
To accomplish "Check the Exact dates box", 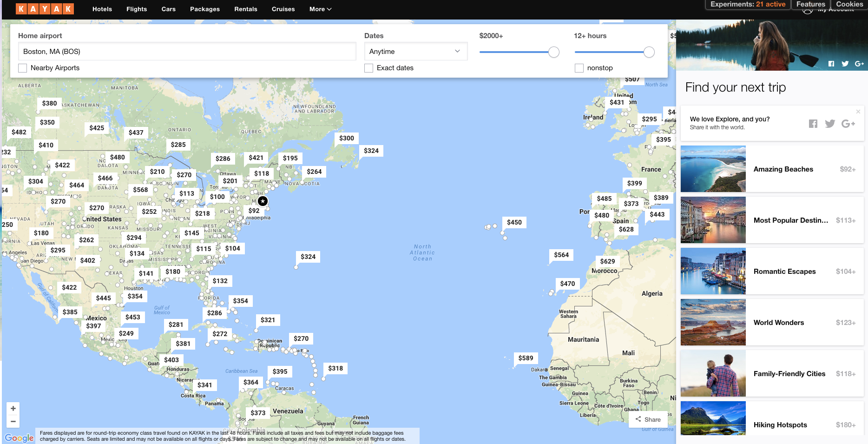I will [x=368, y=68].
